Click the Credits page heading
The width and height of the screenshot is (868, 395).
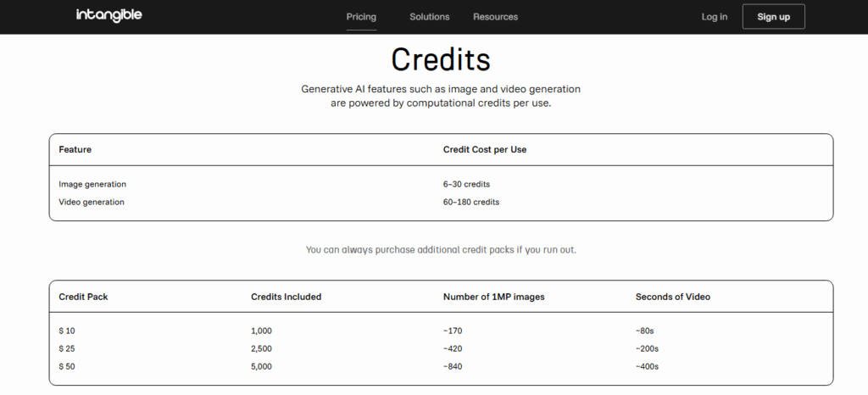pos(440,60)
